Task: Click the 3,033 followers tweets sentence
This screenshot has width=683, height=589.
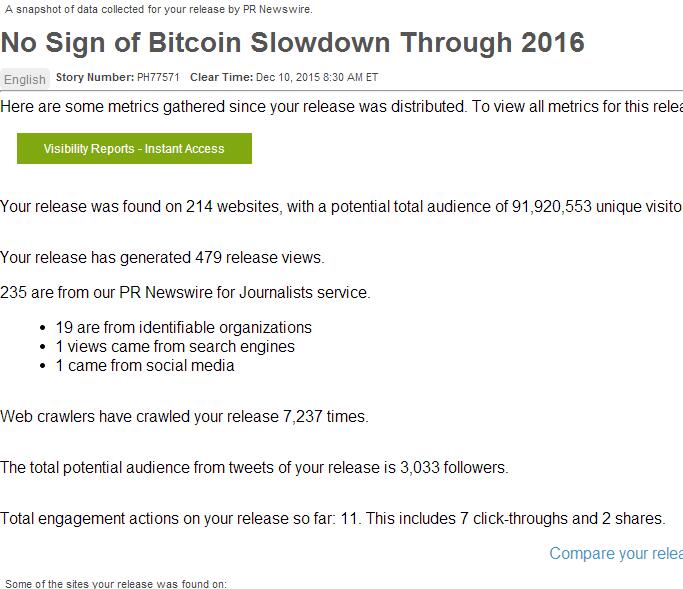Action: click(x=254, y=467)
